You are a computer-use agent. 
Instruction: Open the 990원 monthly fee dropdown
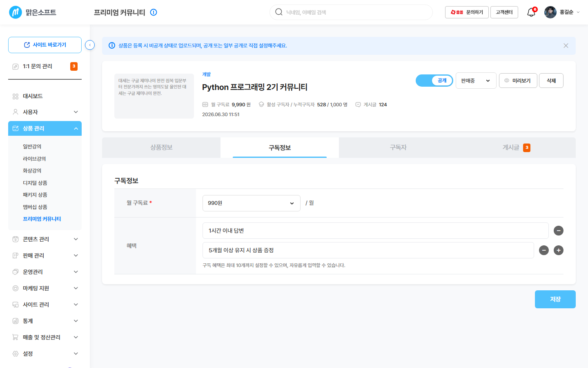252,203
